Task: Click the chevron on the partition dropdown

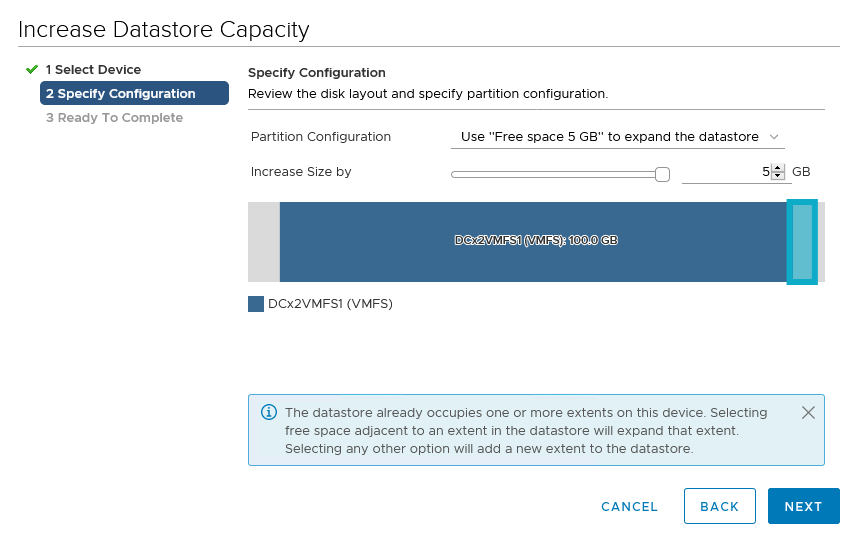Action: click(x=774, y=137)
